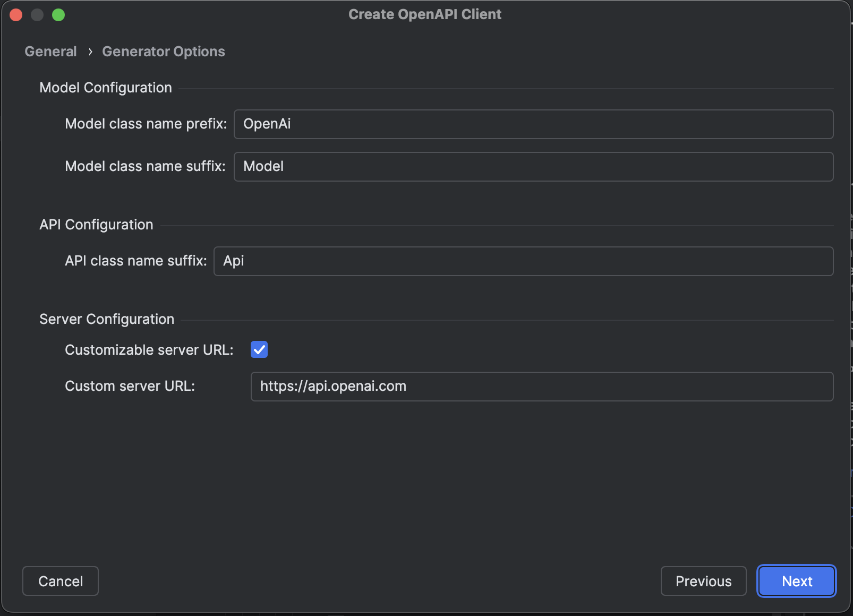Viewport: 853px width, 616px height.
Task: Click the API Configuration section header
Action: coord(96,225)
